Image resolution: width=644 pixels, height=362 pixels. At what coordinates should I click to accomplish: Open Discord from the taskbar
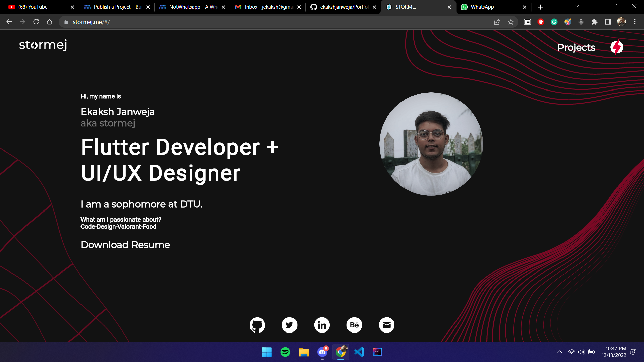pyautogui.click(x=322, y=352)
